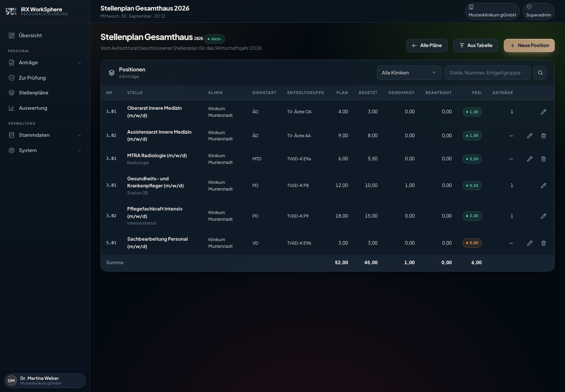This screenshot has height=392, width=565.
Task: Open Dr. Martina Weber user profile
Action: (x=45, y=381)
